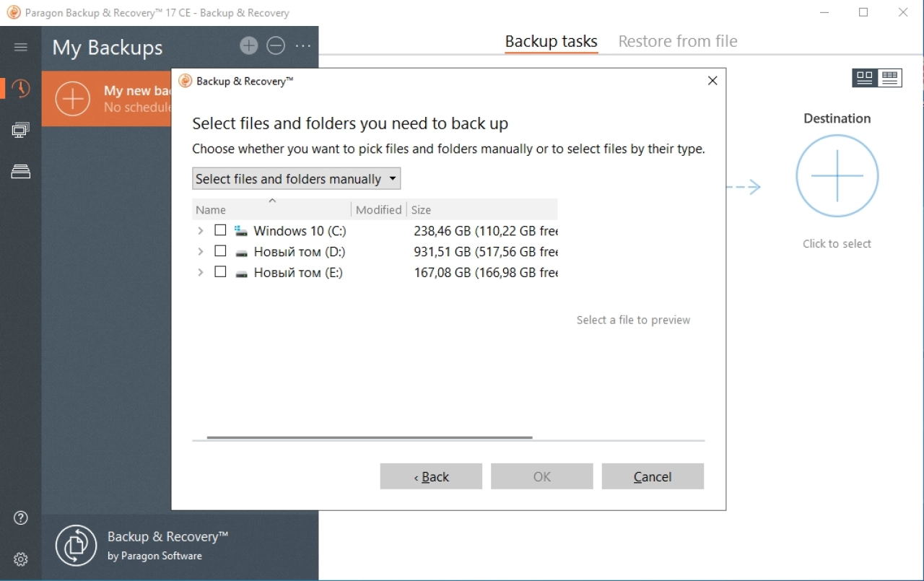The height and width of the screenshot is (581, 924).
Task: Check the Новый том (D:) checkbox
Action: (221, 251)
